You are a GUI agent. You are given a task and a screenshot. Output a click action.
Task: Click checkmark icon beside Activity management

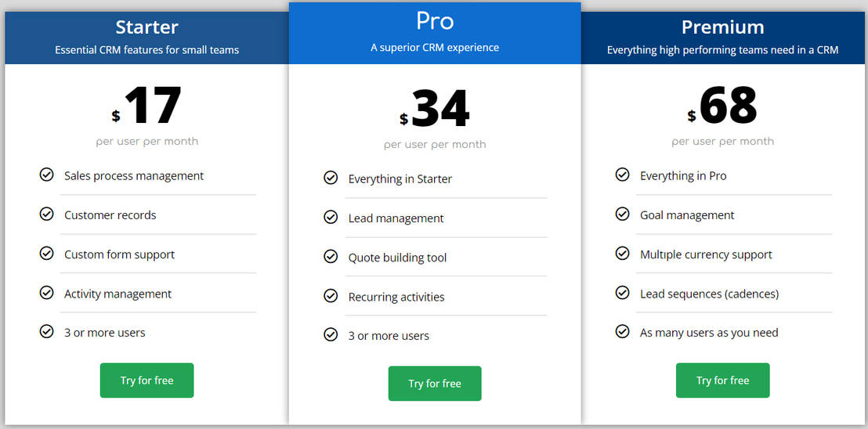pyautogui.click(x=46, y=293)
